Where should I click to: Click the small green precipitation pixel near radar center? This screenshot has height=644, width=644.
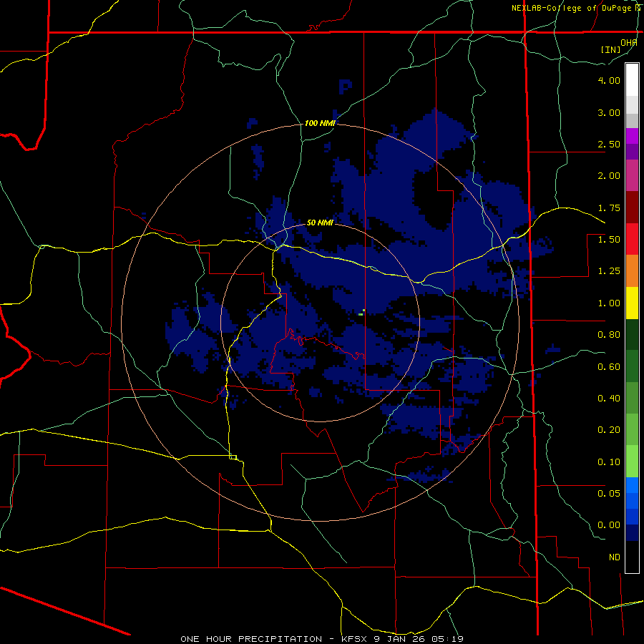tap(361, 314)
